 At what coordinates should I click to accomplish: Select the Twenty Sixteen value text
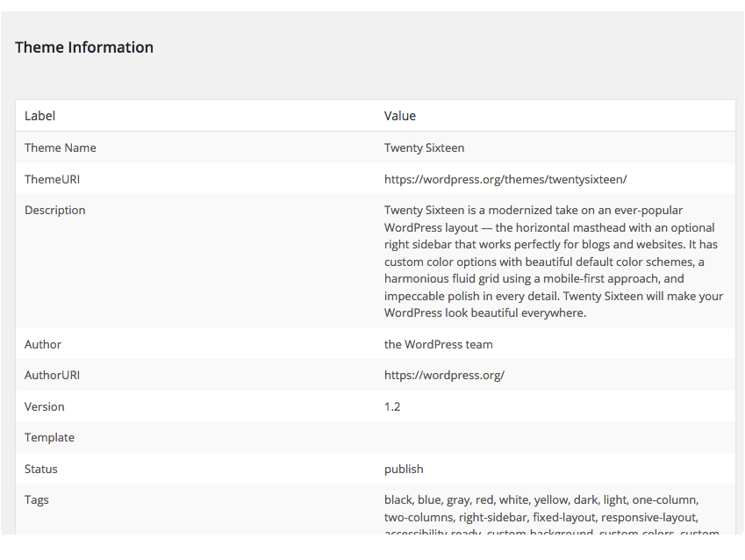424,147
